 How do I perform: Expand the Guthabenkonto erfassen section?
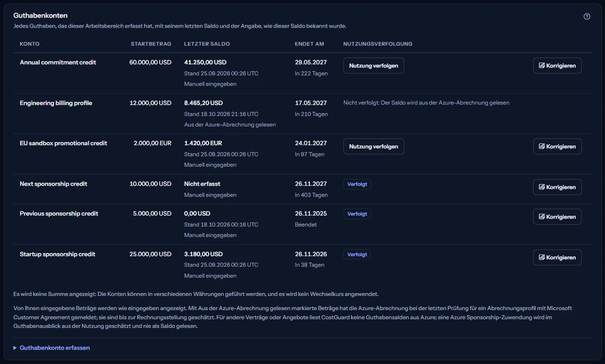(52, 348)
